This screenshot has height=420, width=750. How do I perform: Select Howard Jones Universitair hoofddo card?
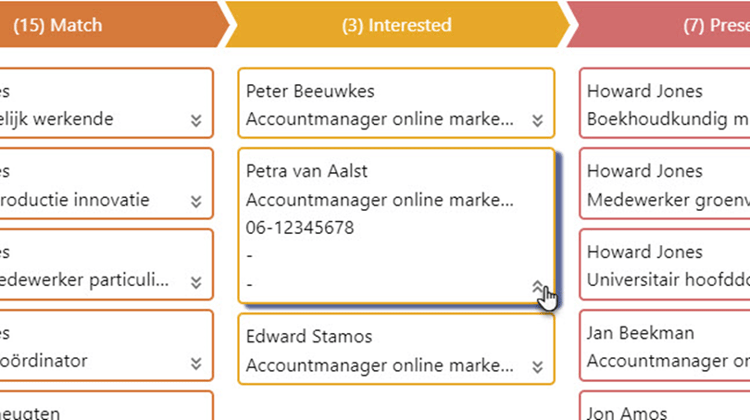point(665,265)
